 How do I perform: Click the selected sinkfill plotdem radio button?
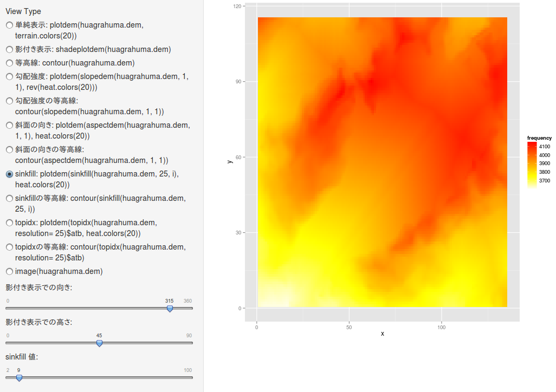click(9, 174)
